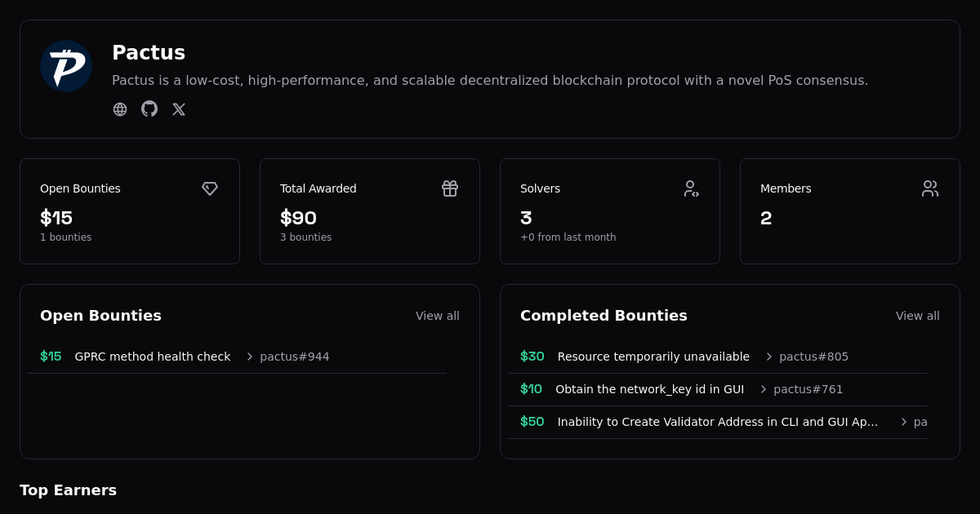Click the diamond icon in Open Bounties card
980x514 pixels.
coord(210,188)
